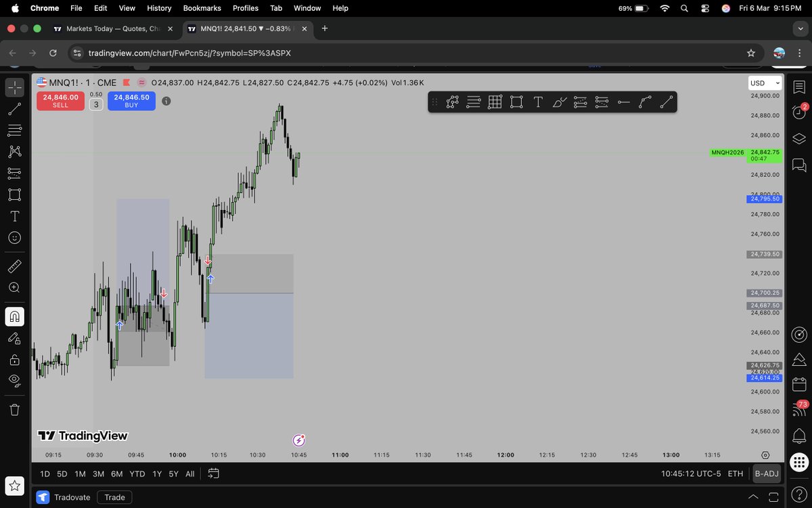Open the symbol info icon beside BUY
The width and height of the screenshot is (812, 508).
tap(166, 101)
